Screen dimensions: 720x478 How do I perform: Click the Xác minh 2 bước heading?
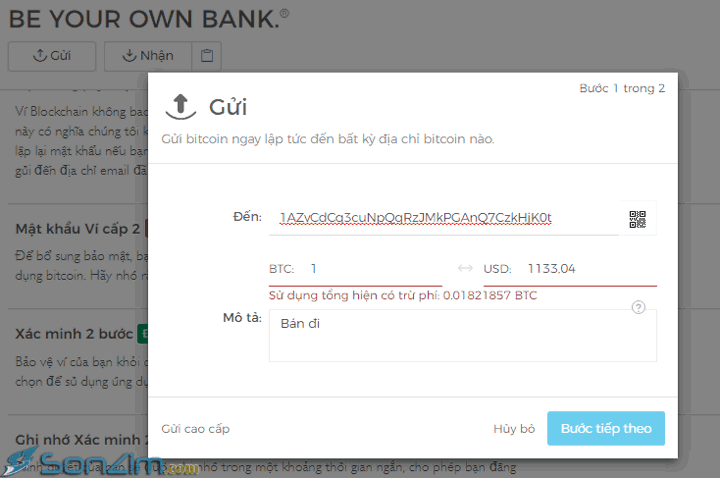coord(74,334)
